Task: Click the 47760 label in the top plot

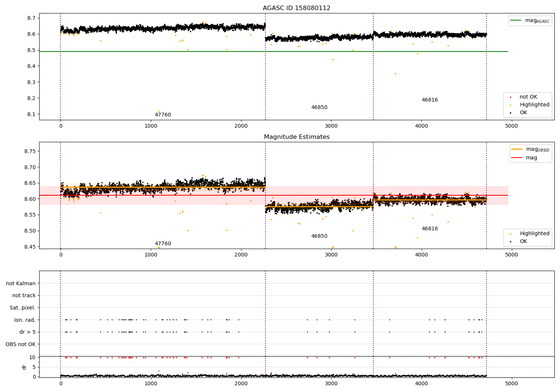Action: [163, 115]
